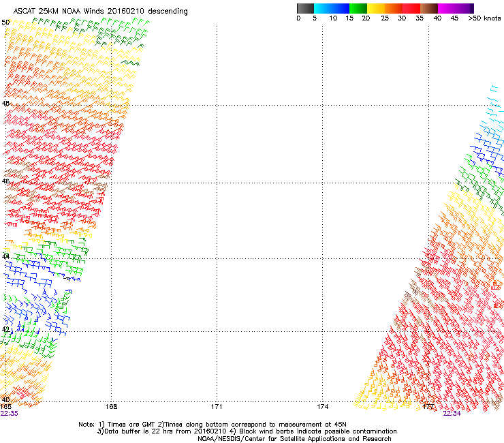Click the magenta 40-45 knots legend swatch
The width and height of the screenshot is (504, 443).
tap(447, 8)
